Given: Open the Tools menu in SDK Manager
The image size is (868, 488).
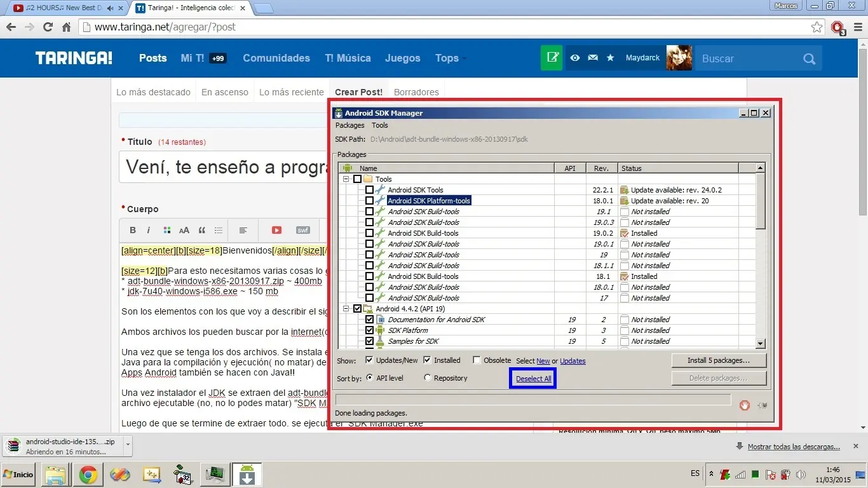Looking at the screenshot, I should [380, 125].
